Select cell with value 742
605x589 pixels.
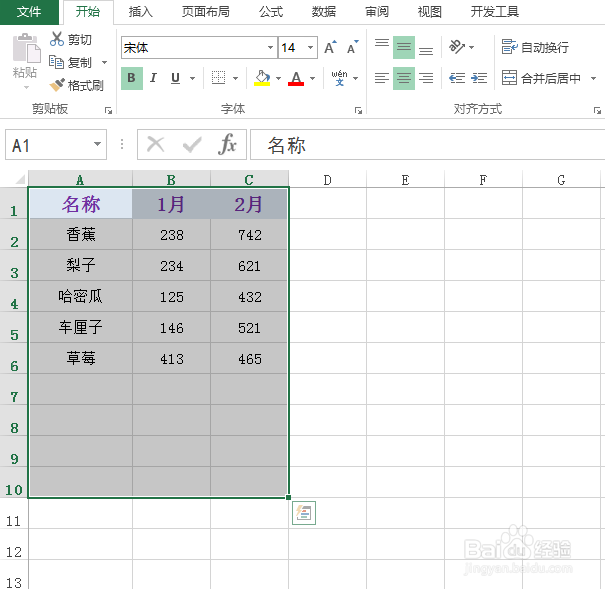[250, 235]
